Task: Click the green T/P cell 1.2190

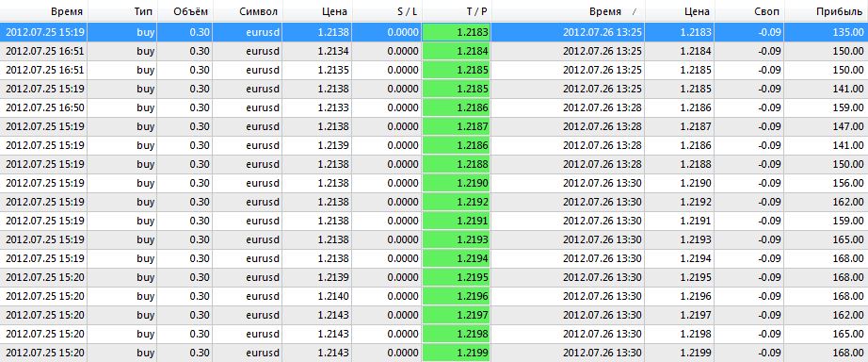Action: pyautogui.click(x=457, y=183)
